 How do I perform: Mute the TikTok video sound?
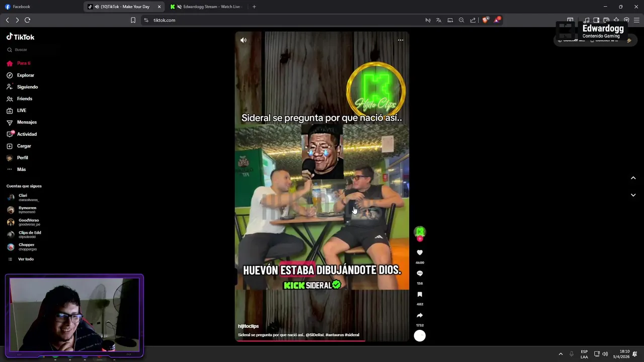(x=244, y=40)
